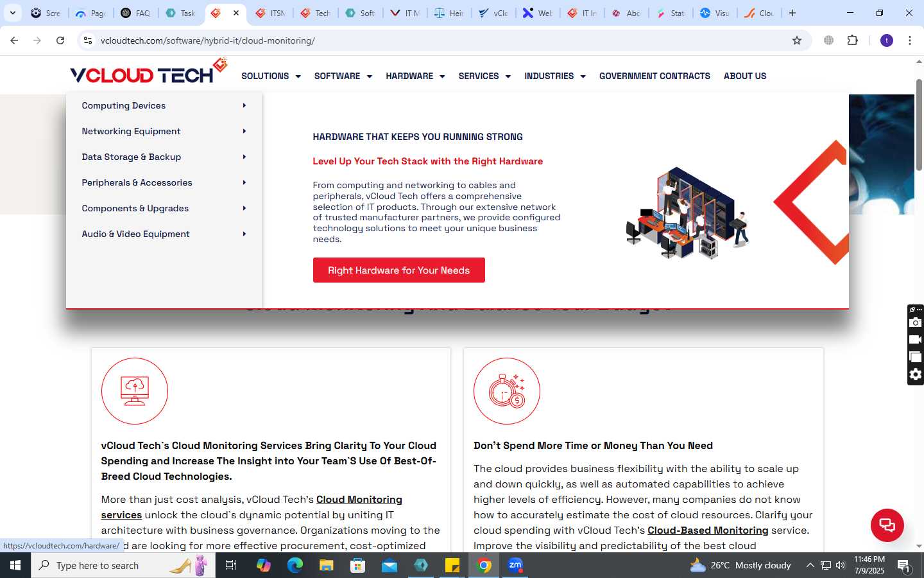The height and width of the screenshot is (578, 924).
Task: Open Government Contracts menu item
Action: [654, 76]
